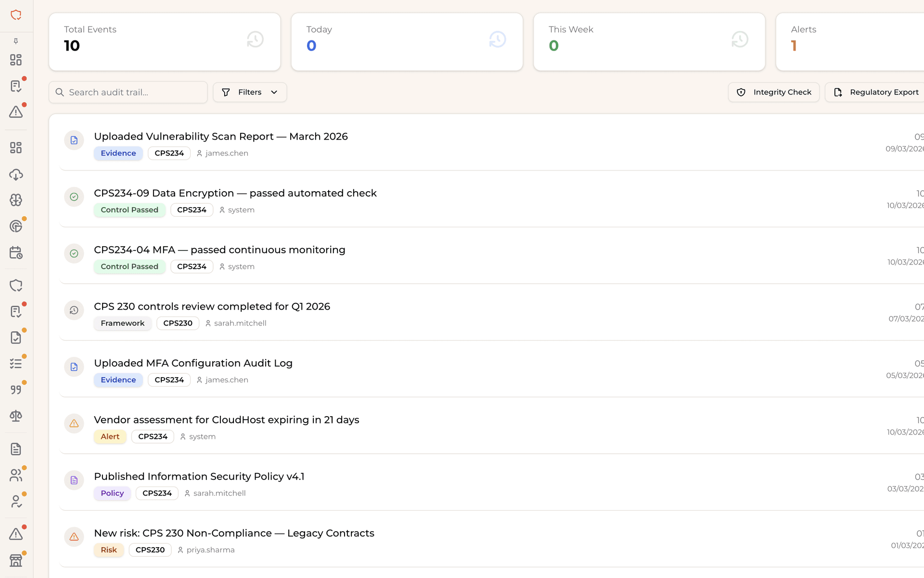Open Vendor assessment for CloudHost event

point(492,426)
